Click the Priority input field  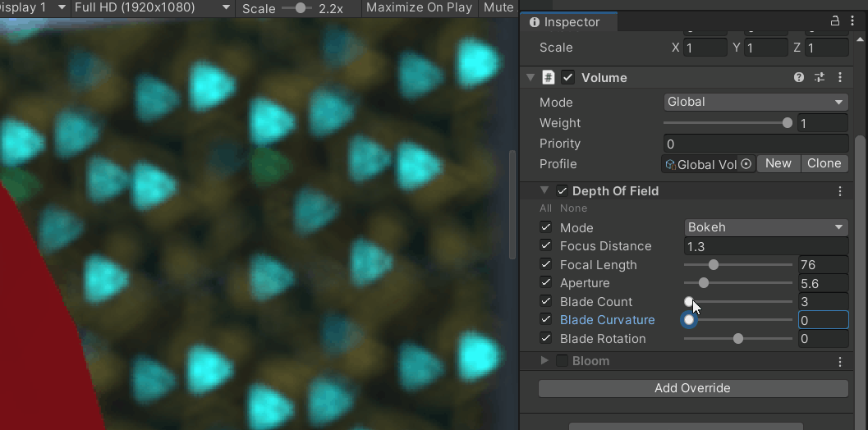click(755, 144)
